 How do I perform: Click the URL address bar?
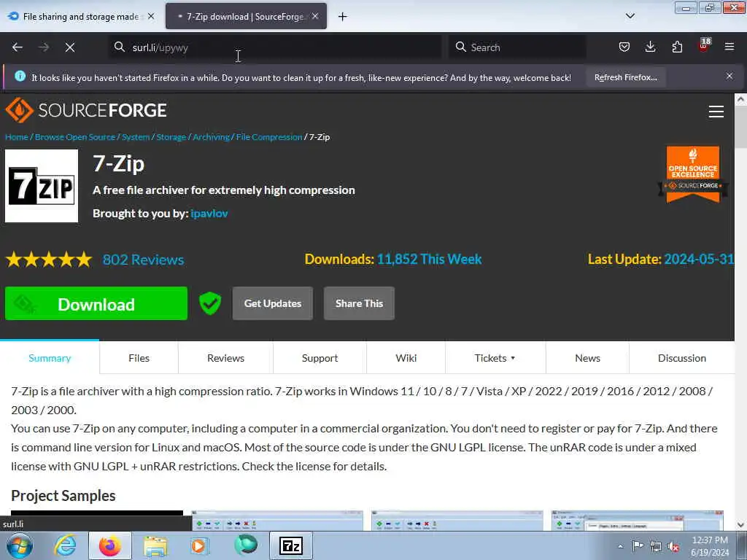(275, 47)
